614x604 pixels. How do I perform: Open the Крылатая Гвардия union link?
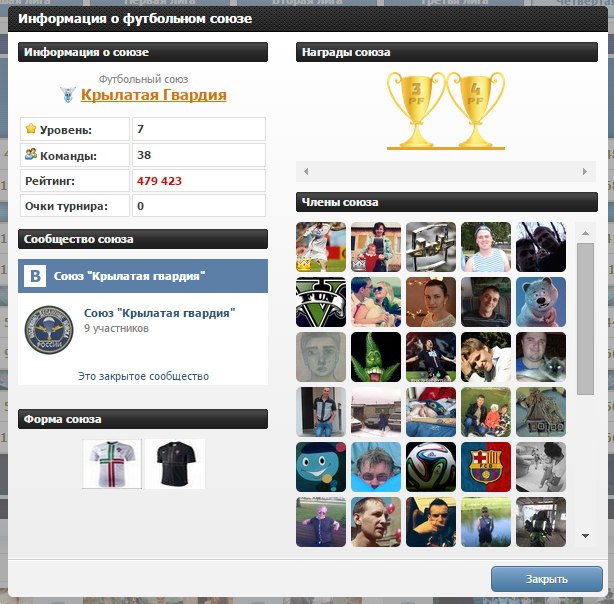(154, 95)
